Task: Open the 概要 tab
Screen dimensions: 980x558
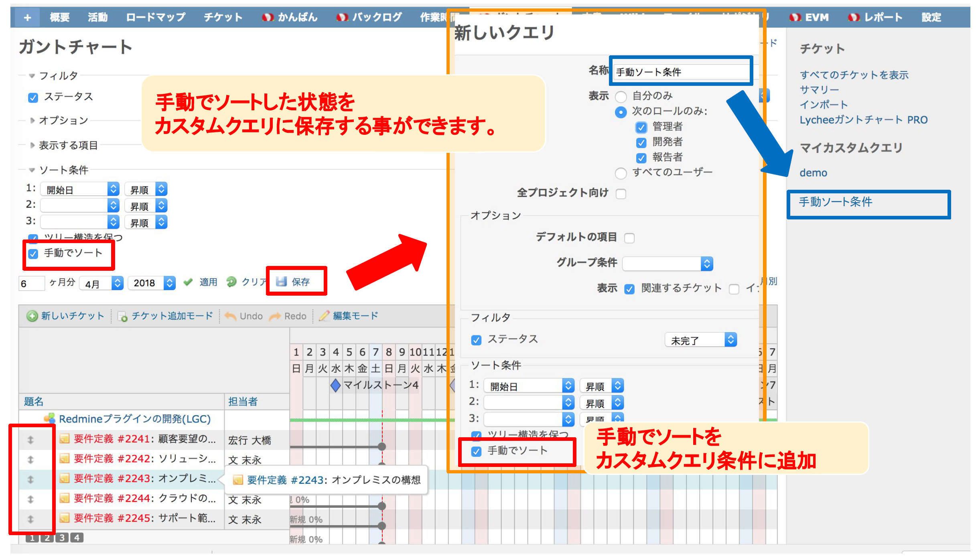Action: tap(60, 17)
